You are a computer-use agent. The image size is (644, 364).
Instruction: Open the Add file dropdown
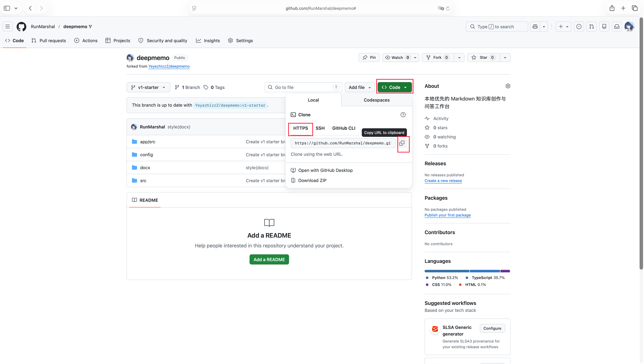coord(360,87)
